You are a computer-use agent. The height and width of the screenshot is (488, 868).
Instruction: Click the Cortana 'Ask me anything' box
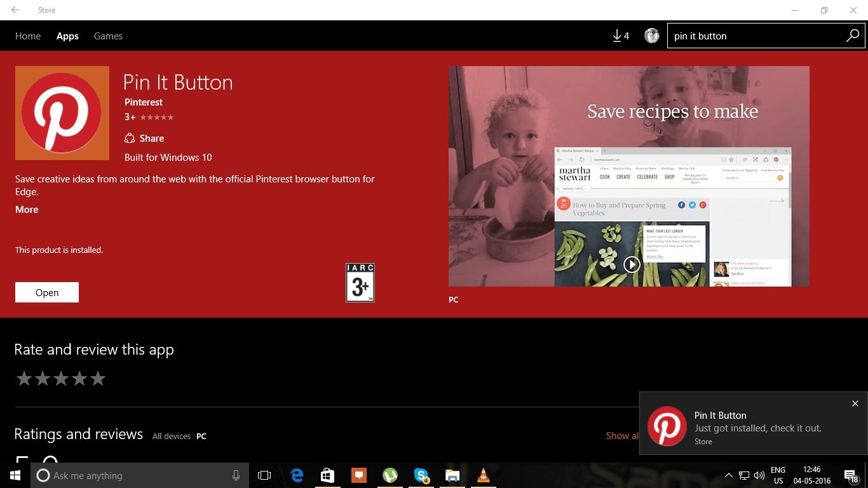(140, 475)
